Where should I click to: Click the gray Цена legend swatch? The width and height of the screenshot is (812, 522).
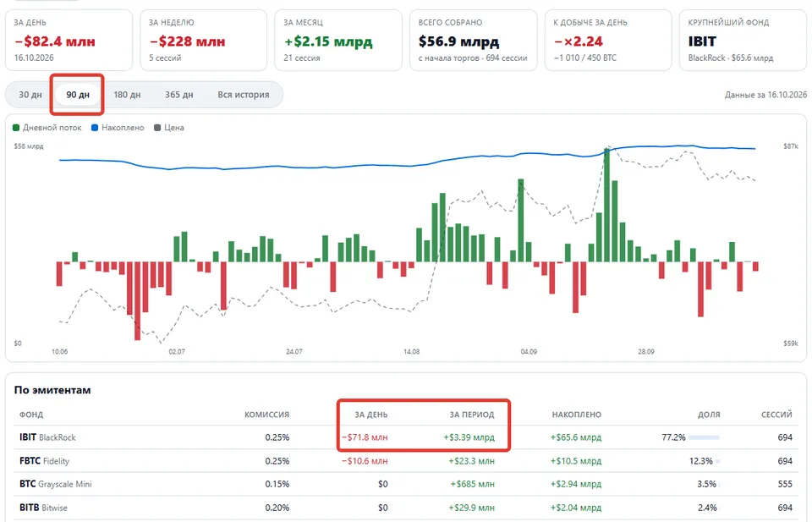pos(157,128)
